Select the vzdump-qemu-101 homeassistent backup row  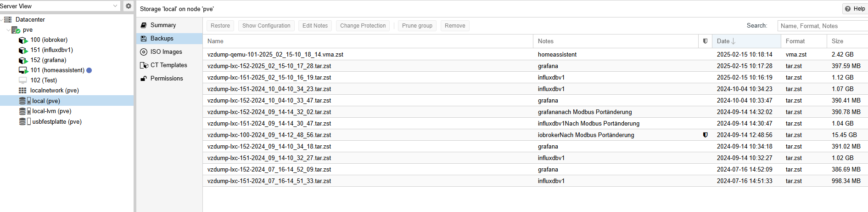[x=535, y=54]
